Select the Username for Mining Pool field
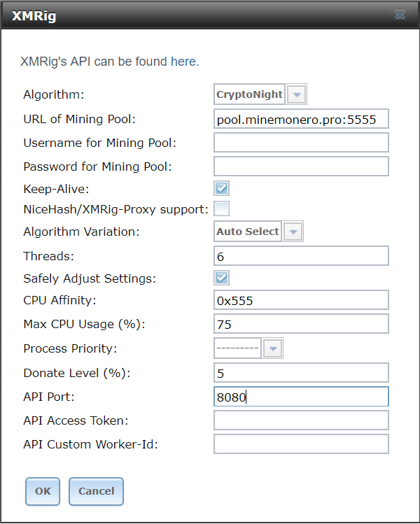Image resolution: width=420 pixels, height=524 pixels. (301, 142)
